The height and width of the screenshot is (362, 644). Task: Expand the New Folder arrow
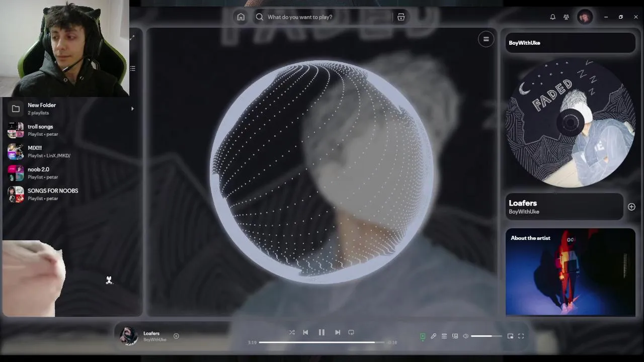132,109
